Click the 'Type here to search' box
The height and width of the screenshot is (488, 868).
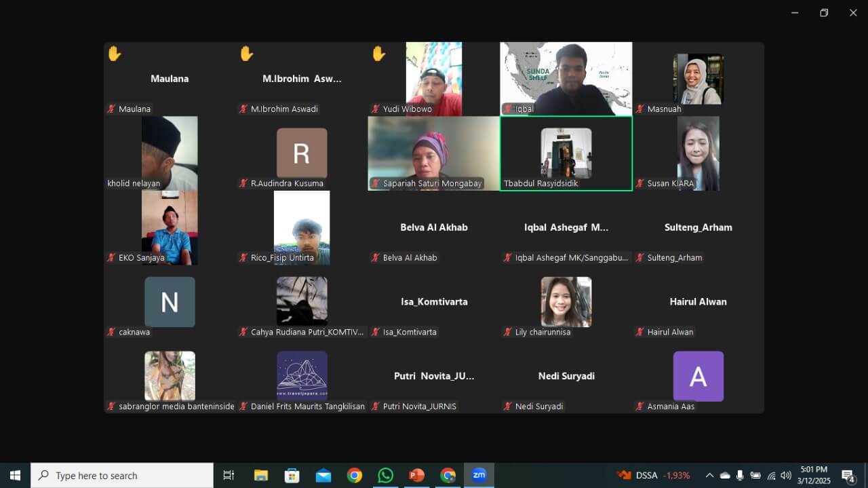point(122,475)
